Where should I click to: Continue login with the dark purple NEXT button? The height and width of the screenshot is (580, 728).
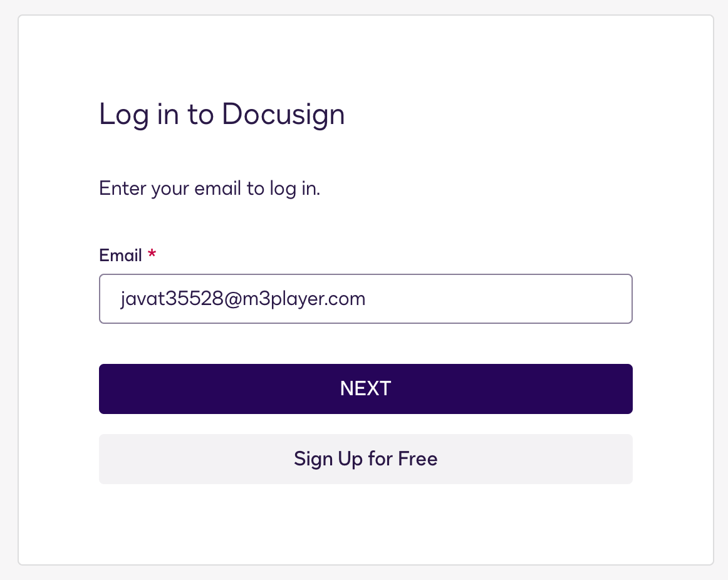(365, 389)
